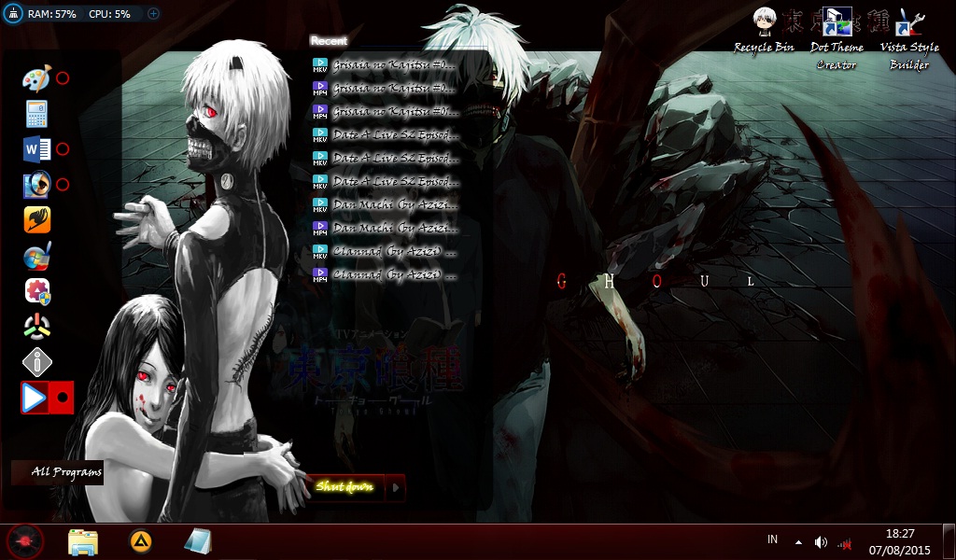956x560 pixels.
Task: Open the MKV Clannad recent file
Action: pos(385,251)
